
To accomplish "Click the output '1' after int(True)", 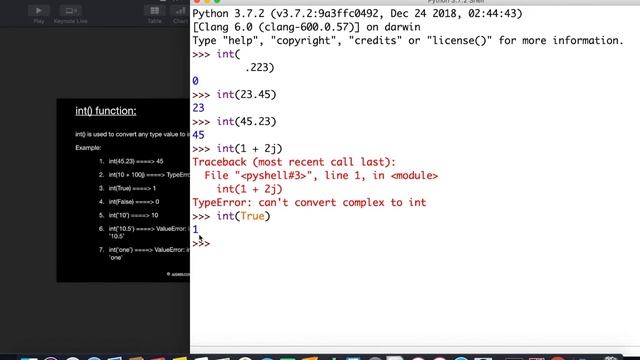I will point(196,229).
